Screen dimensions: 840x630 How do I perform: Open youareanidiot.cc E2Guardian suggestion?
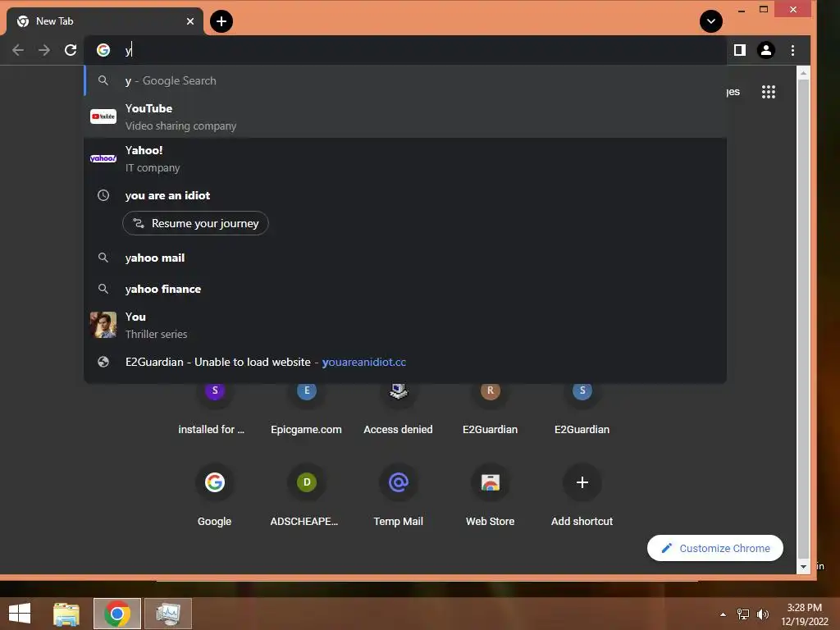coord(405,362)
